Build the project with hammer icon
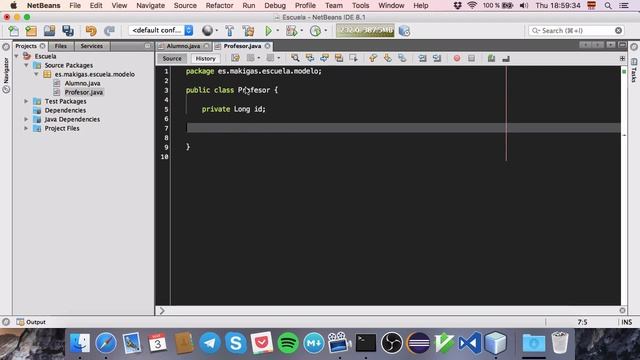The height and width of the screenshot is (360, 640). click(229, 31)
